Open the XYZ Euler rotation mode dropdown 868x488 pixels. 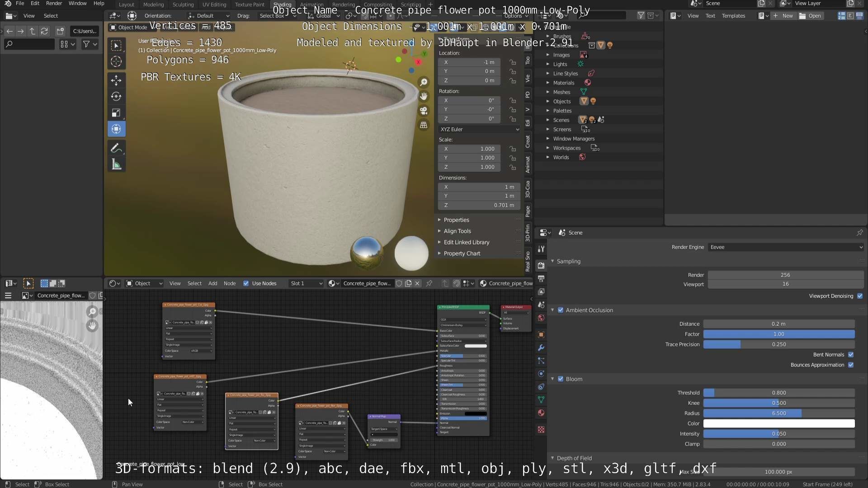point(479,129)
